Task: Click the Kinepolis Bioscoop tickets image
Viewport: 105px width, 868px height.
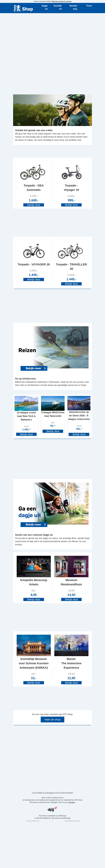Action: [x=34, y=566]
